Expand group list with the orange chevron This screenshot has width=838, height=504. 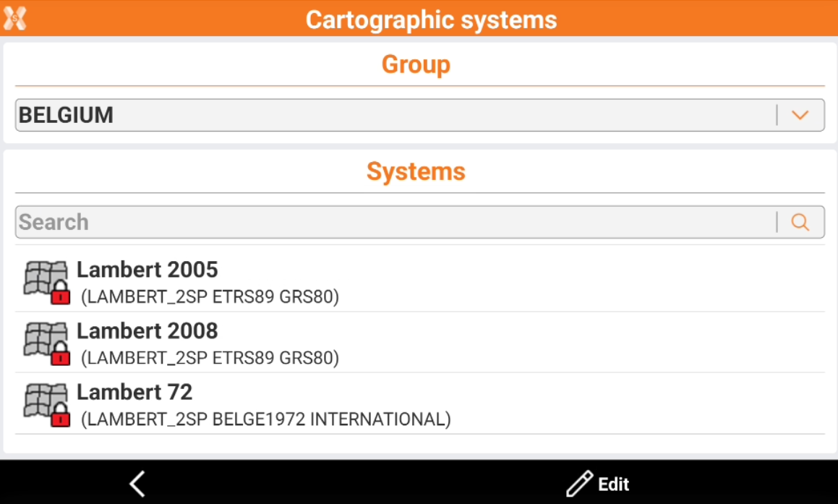pyautogui.click(x=800, y=115)
